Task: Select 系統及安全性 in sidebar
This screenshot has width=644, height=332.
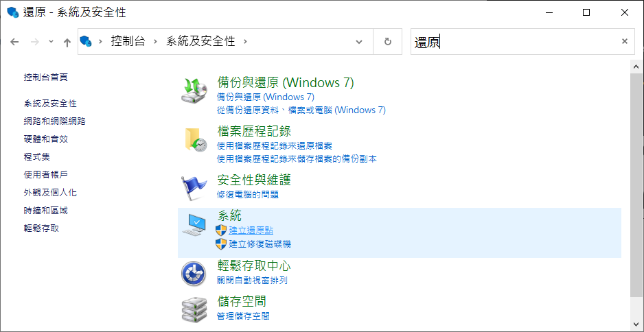Action: click(x=50, y=104)
